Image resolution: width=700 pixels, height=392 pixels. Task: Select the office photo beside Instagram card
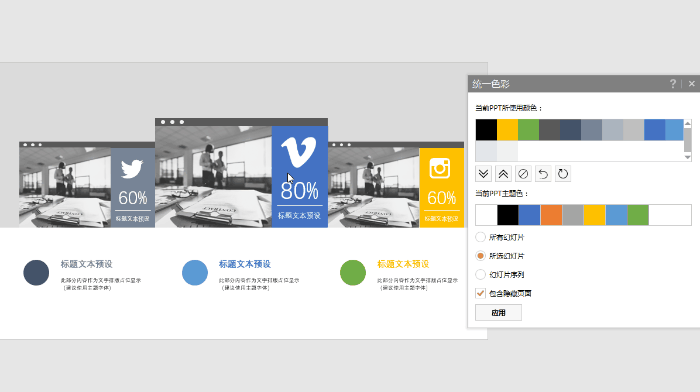click(374, 188)
